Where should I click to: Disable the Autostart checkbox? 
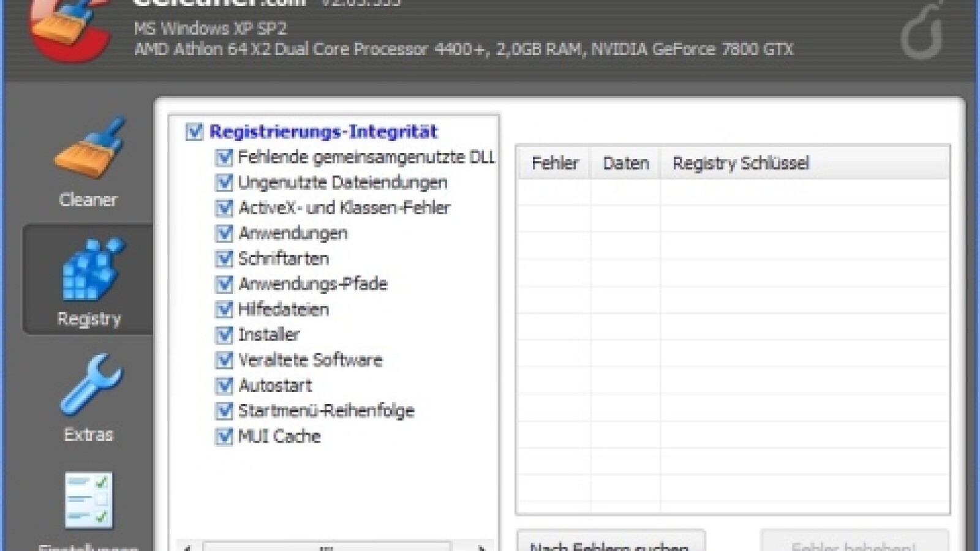tap(224, 385)
